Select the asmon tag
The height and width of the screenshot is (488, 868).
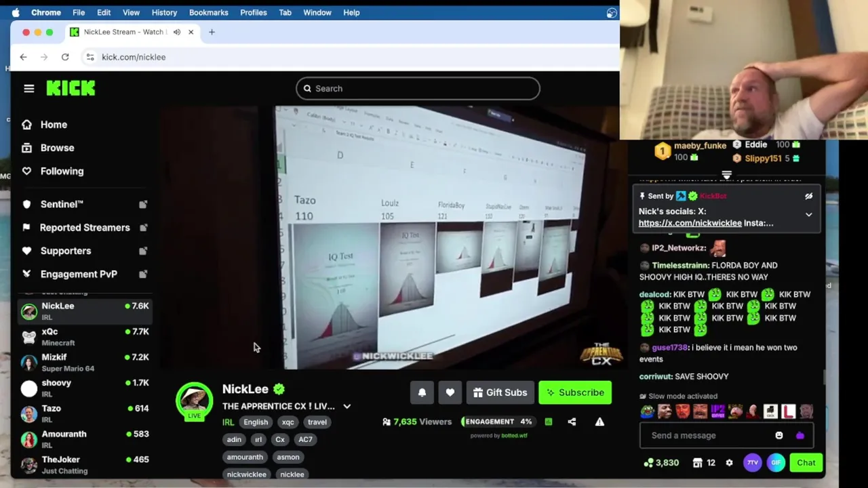click(288, 457)
